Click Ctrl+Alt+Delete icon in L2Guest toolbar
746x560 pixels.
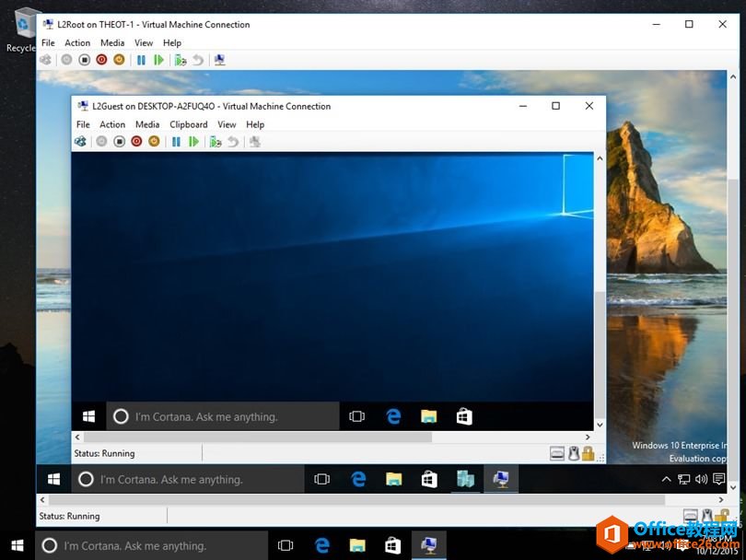click(x=80, y=141)
